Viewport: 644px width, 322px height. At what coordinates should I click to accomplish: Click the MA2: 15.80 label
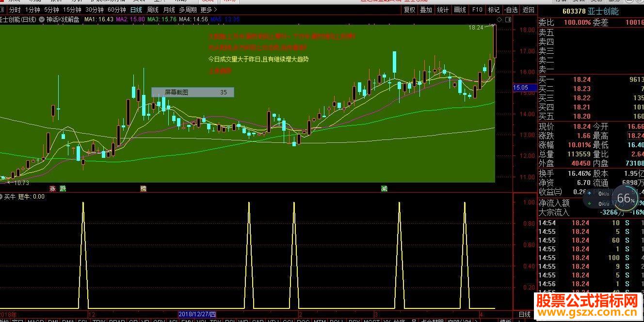point(130,19)
